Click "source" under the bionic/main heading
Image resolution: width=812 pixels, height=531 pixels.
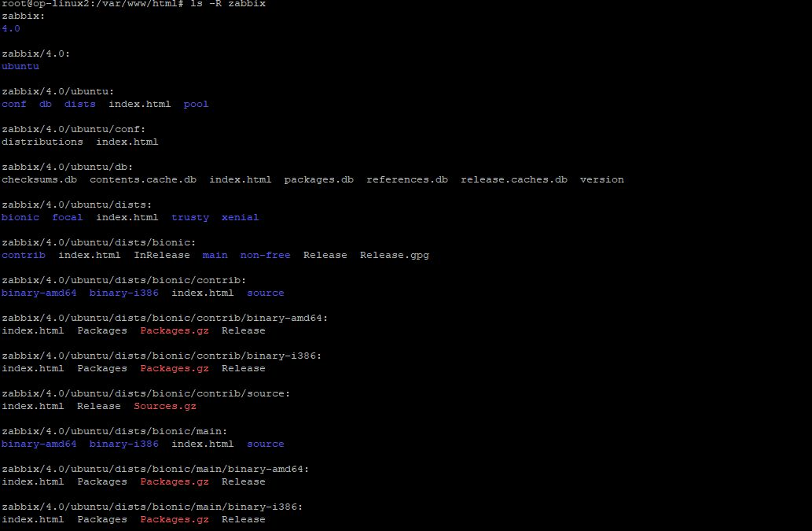point(265,444)
